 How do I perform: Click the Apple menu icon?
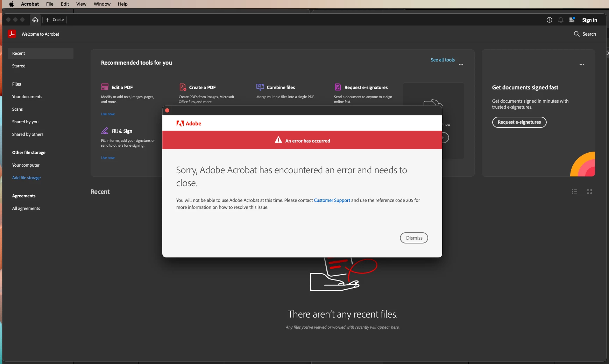(11, 4)
